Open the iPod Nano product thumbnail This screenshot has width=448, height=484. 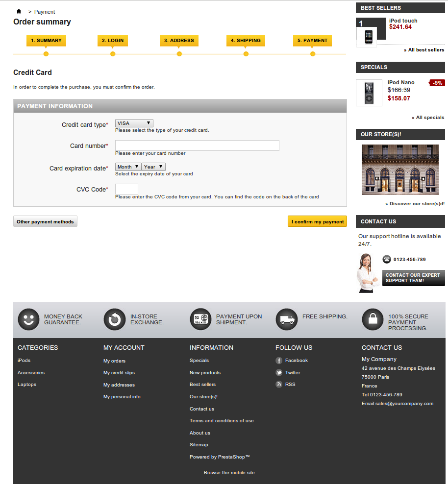coord(369,93)
